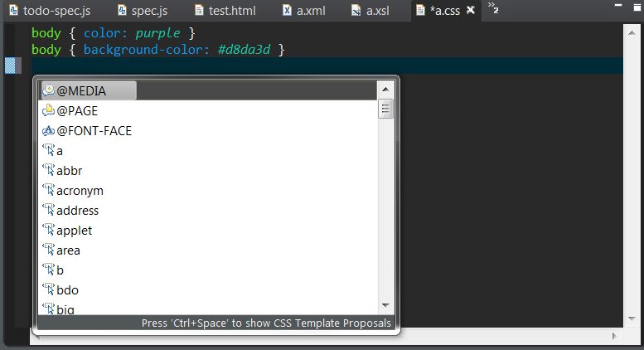Pick the 'address' selector proposal
Viewport: 644px width, 350px height.
click(207, 211)
